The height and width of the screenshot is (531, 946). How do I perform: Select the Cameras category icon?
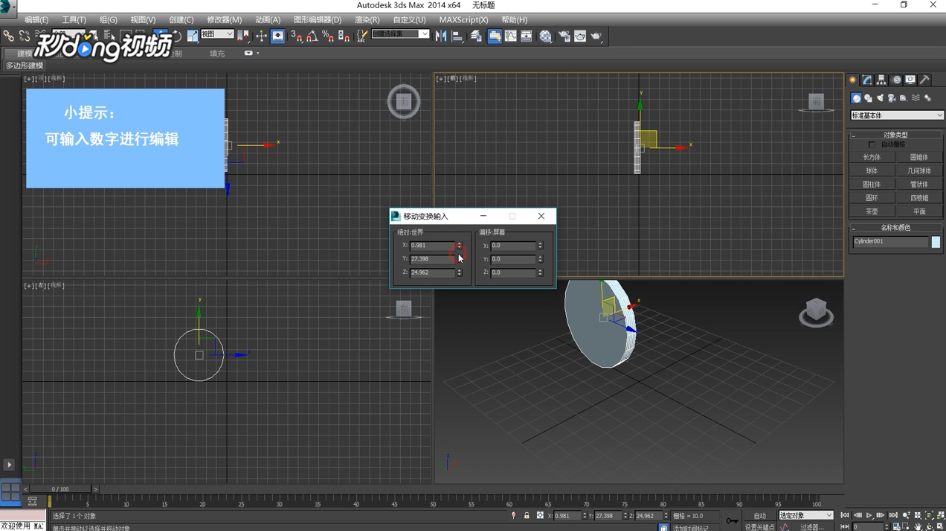[x=892, y=98]
